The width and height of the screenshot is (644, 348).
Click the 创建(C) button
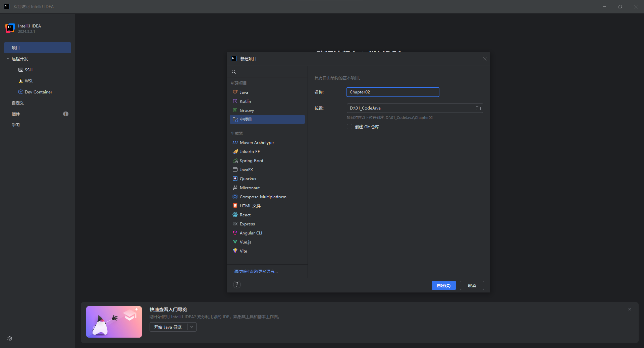(x=443, y=285)
